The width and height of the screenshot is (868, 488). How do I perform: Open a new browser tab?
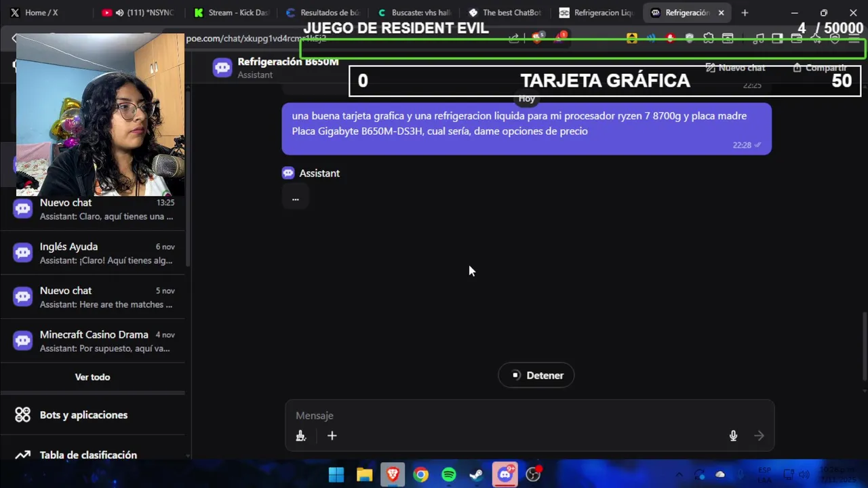click(x=745, y=13)
